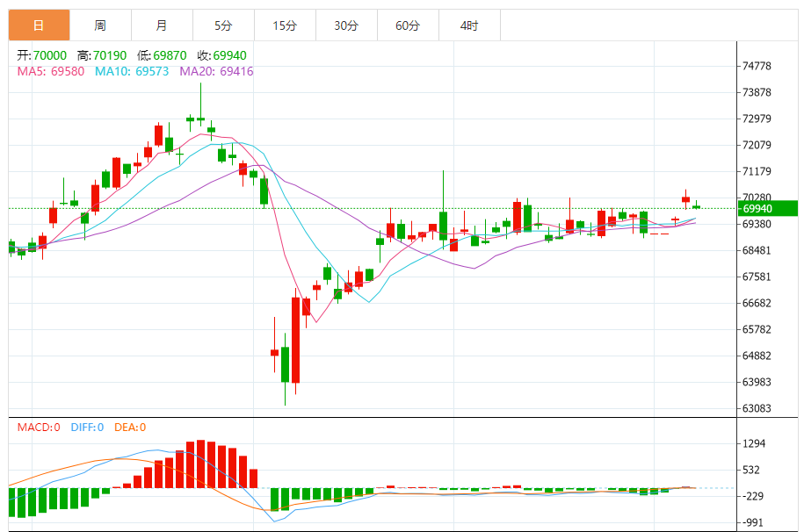The height and width of the screenshot is (532, 804).
Task: Click the 高:70190 high price value
Action: pyautogui.click(x=102, y=55)
